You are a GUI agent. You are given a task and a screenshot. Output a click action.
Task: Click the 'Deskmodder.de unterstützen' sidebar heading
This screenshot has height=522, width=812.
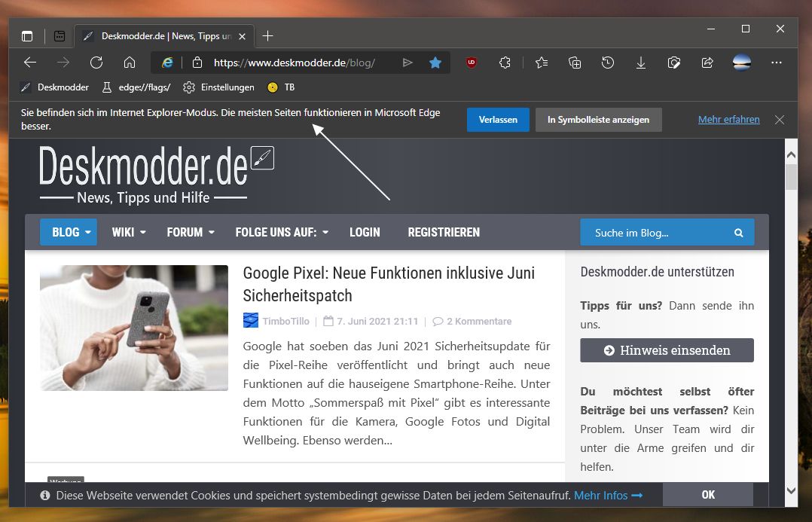[657, 272]
